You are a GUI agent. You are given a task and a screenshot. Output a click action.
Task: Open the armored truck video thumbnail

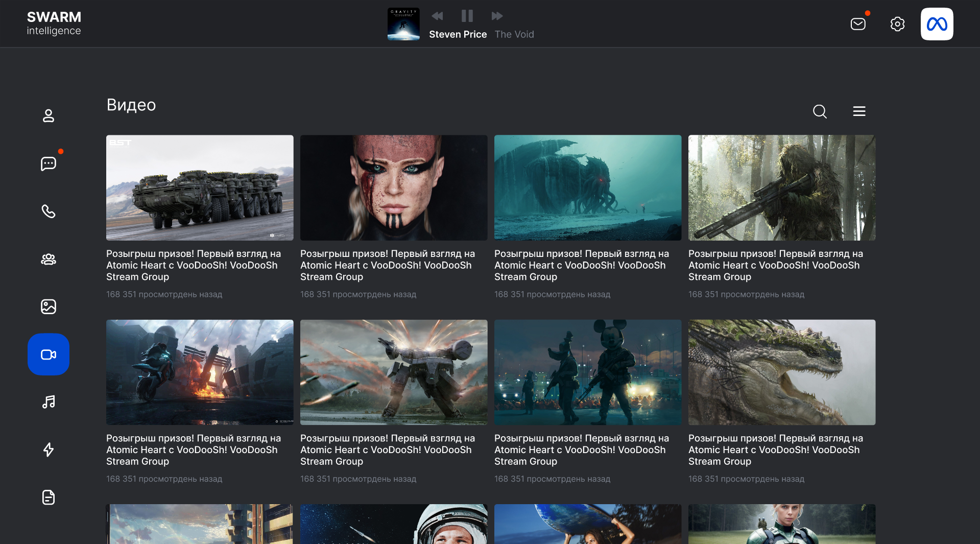[x=200, y=187]
